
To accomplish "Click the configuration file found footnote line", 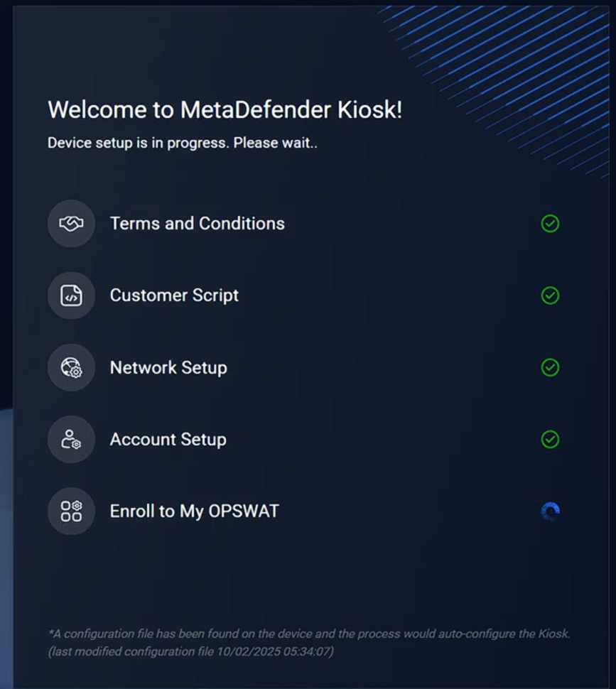I will point(309,634).
